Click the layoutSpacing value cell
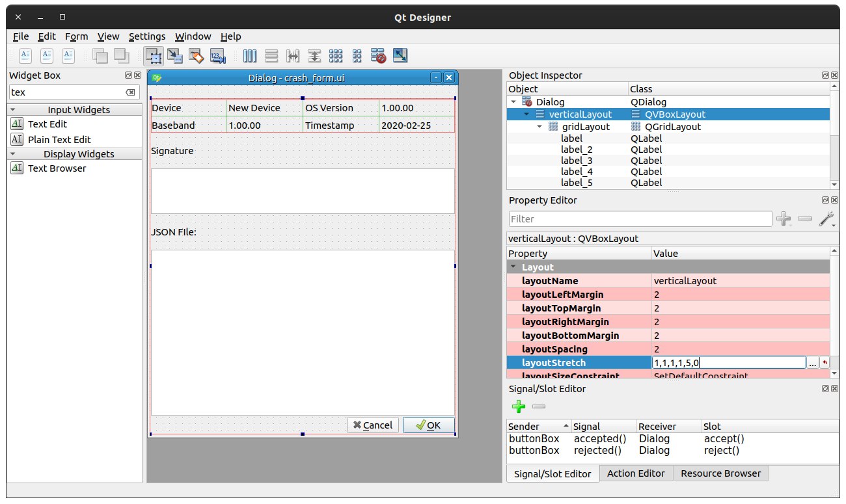846x504 pixels. pos(741,349)
